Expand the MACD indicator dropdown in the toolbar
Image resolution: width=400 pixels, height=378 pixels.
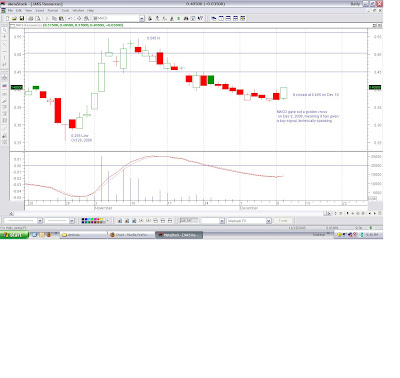point(142,18)
